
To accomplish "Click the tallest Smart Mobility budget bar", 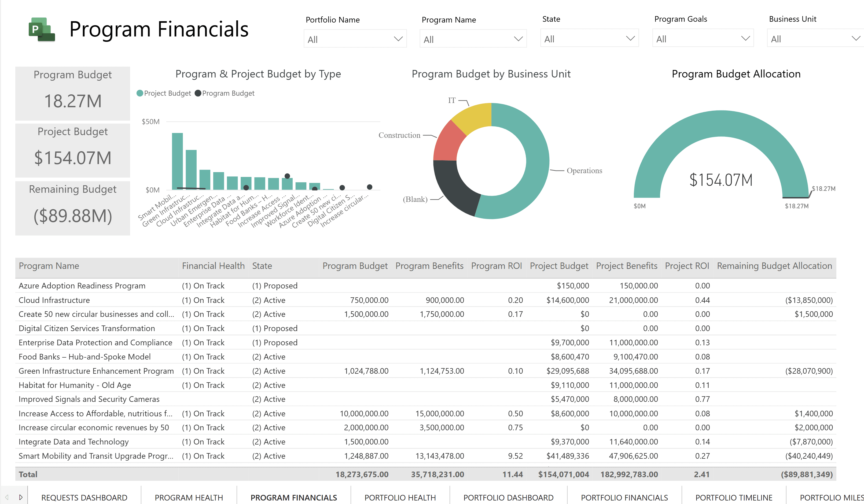I will coord(177,161).
